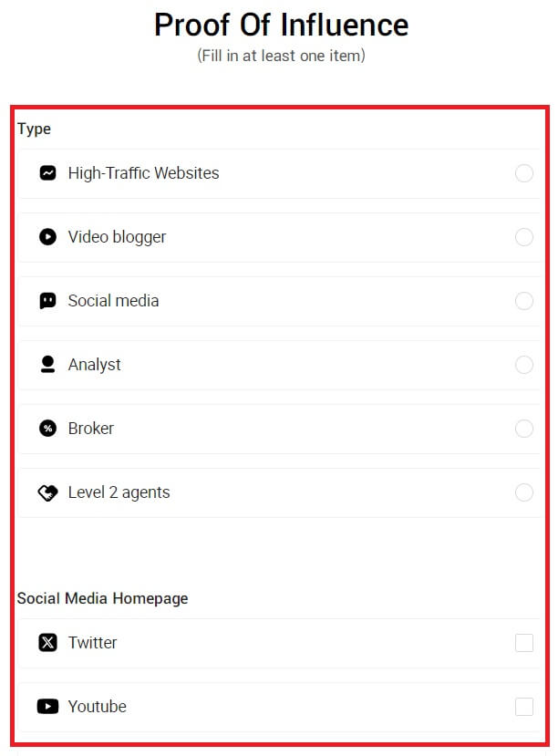Click the High-Traffic Websites chart icon
The height and width of the screenshot is (756, 558).
(x=48, y=173)
